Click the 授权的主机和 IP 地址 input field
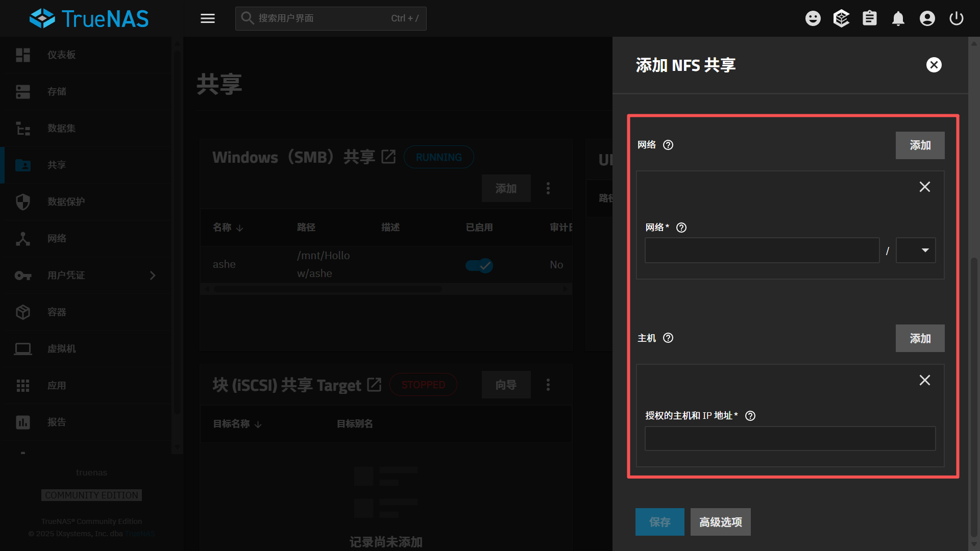This screenshot has height=551, width=980. [x=790, y=439]
